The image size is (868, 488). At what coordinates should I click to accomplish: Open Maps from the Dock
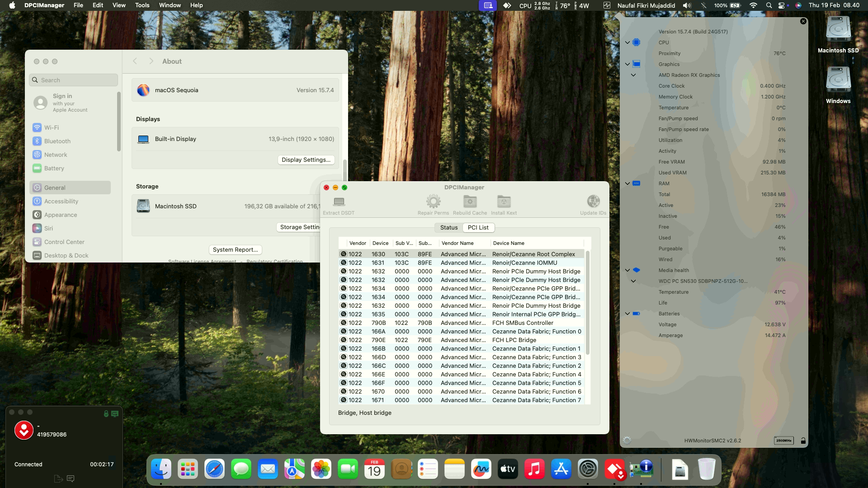(x=294, y=469)
